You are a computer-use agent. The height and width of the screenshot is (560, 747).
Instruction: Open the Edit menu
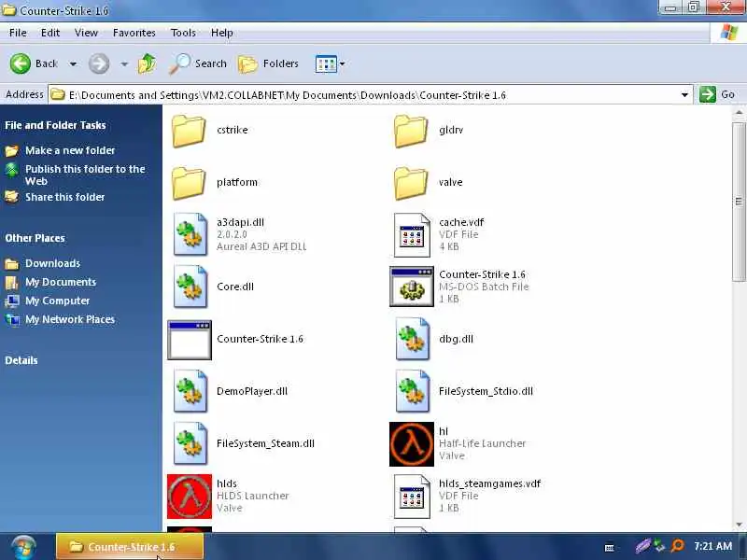click(50, 33)
